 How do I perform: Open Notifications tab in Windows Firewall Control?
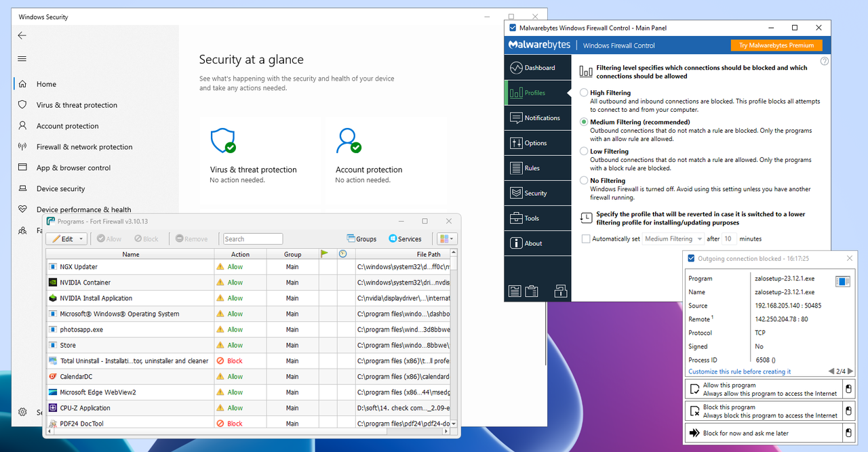538,118
